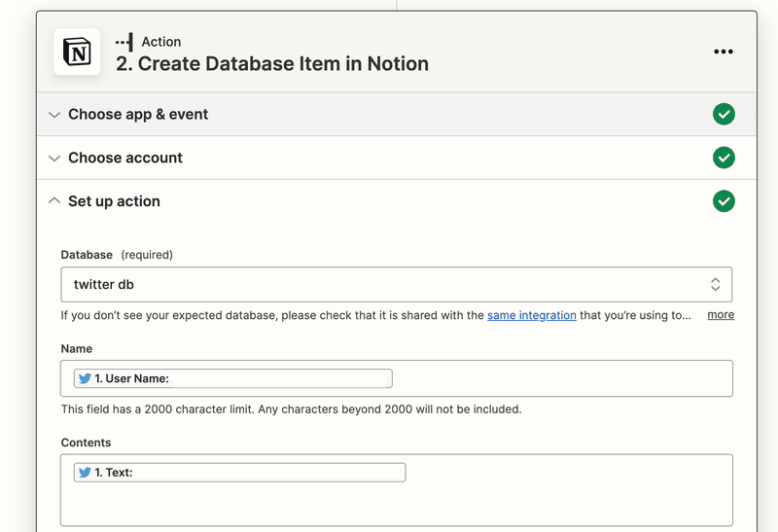Image resolution: width=778 pixels, height=532 pixels.
Task: Click the Name field label
Action: point(77,349)
